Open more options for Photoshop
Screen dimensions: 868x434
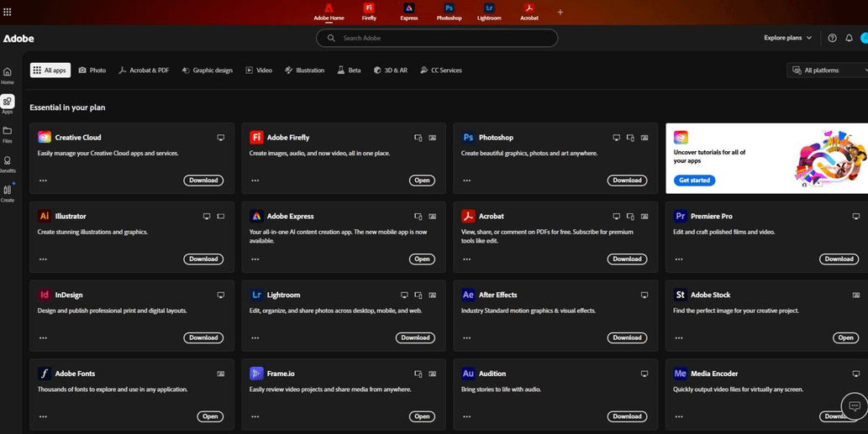click(x=467, y=180)
